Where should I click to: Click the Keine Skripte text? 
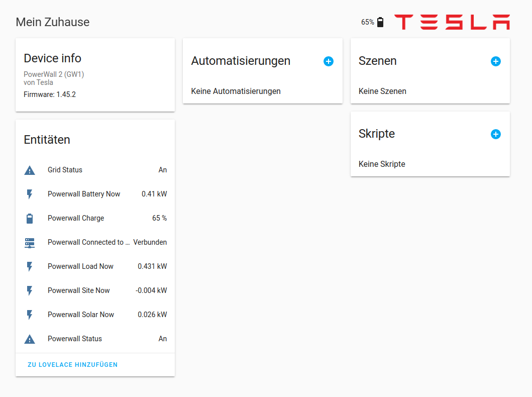click(382, 164)
